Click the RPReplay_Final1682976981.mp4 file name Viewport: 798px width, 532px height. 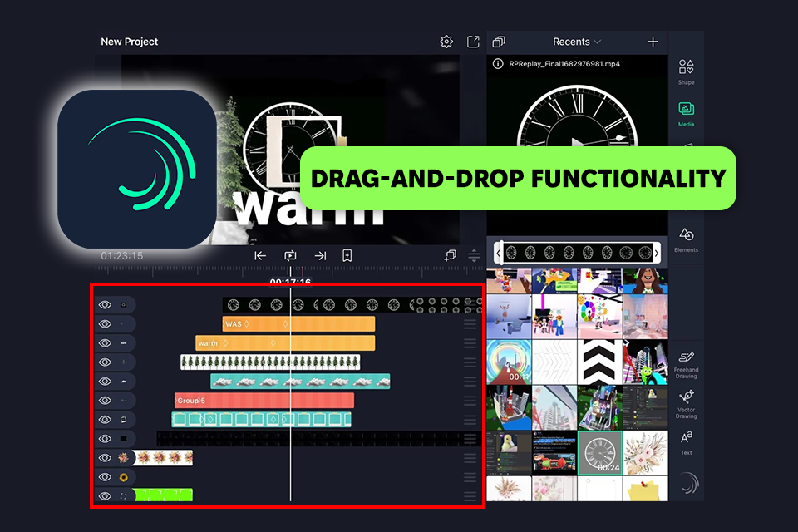pos(564,64)
